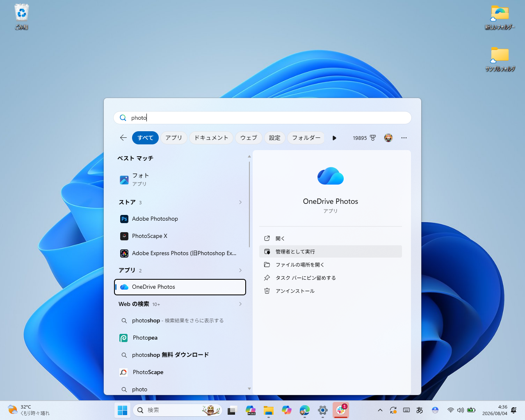Click the search text field containing photo

pyautogui.click(x=262, y=118)
